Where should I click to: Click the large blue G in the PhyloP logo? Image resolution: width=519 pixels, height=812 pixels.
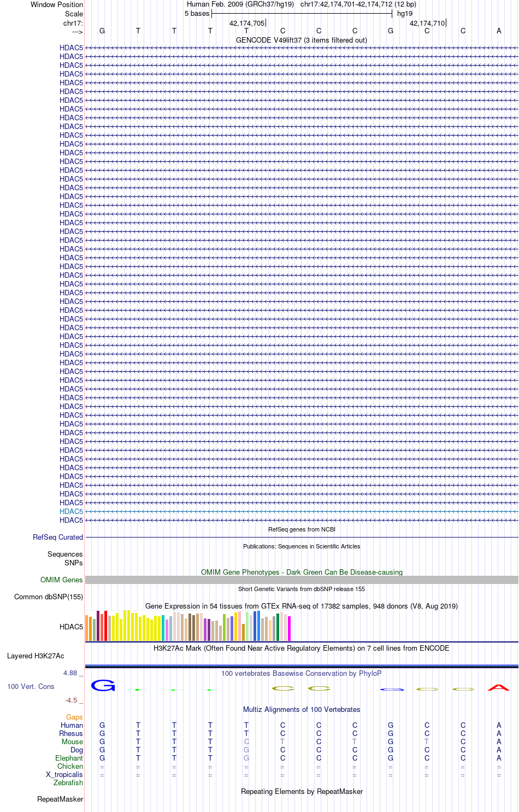pyautogui.click(x=103, y=685)
